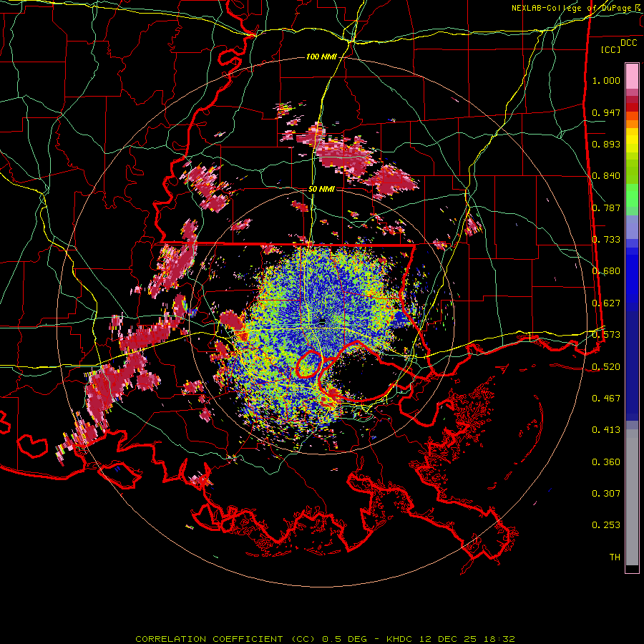Viewport: 644px width, 644px height.
Task: Click the Correlation Coefficient product caption
Action: (324, 639)
